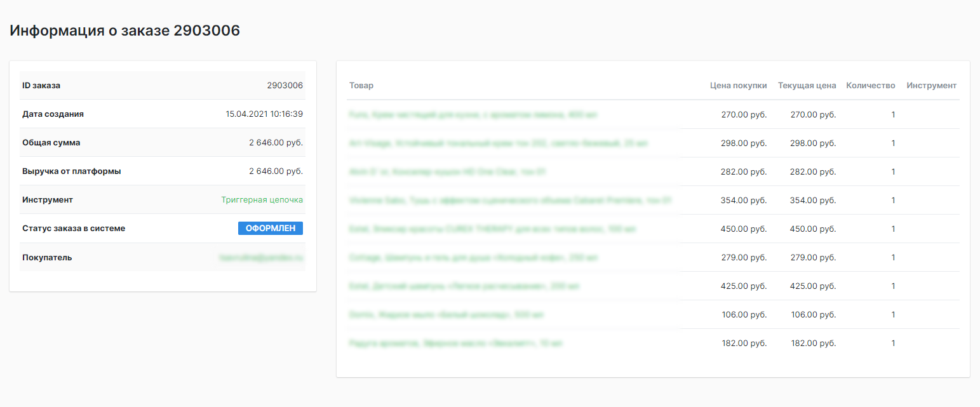The width and height of the screenshot is (980, 407).
Task: Click the Товар column header
Action: click(x=361, y=86)
